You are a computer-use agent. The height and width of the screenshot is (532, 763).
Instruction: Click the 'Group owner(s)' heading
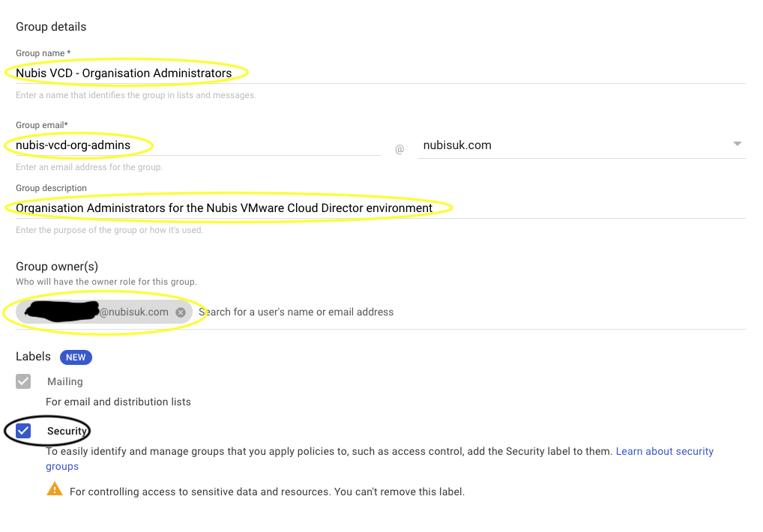(x=57, y=267)
